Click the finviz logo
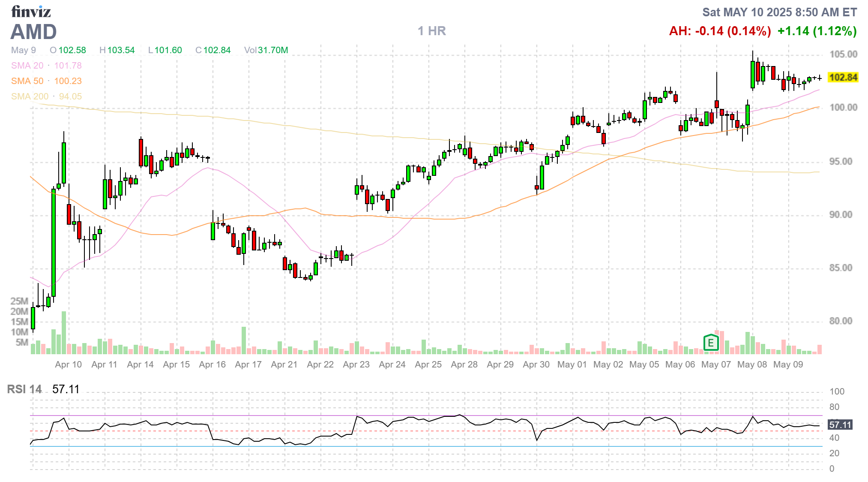This screenshot has width=868, height=482. pos(31,12)
